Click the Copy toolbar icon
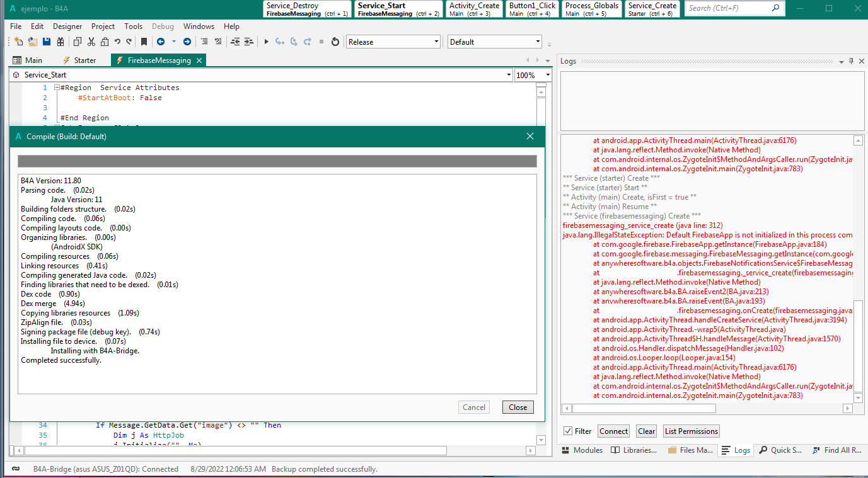Viewport: 868px width, 478px height. tap(78, 42)
